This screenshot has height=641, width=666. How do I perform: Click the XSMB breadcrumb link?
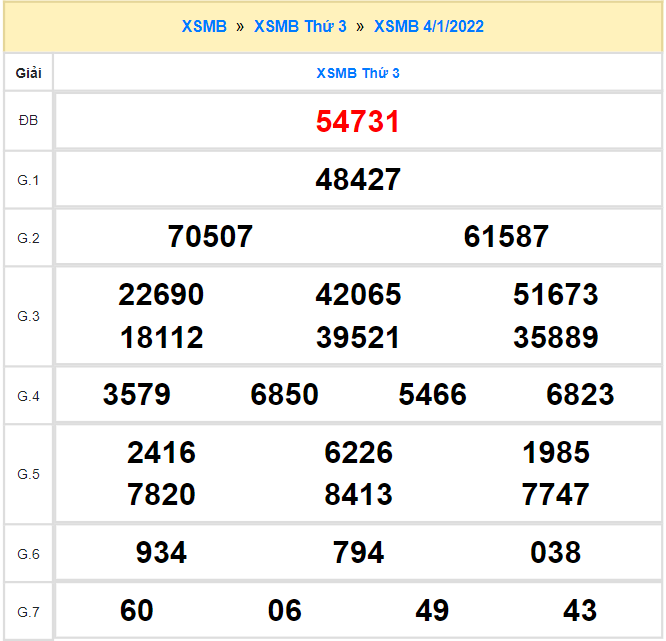click(x=204, y=27)
